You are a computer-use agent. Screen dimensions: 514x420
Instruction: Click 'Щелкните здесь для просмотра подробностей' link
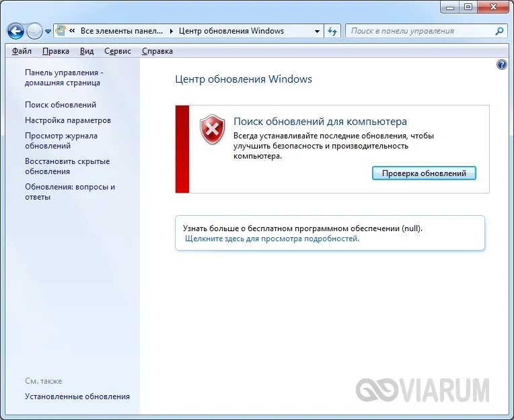click(272, 239)
